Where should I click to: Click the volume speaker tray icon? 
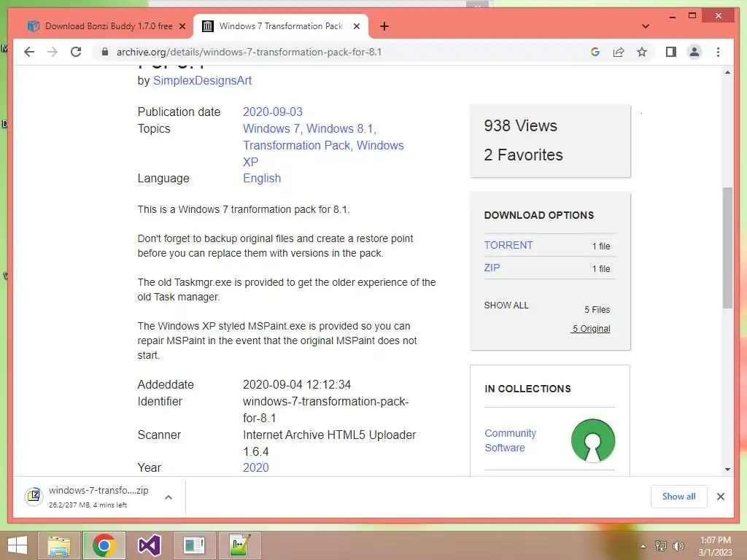[x=678, y=545]
